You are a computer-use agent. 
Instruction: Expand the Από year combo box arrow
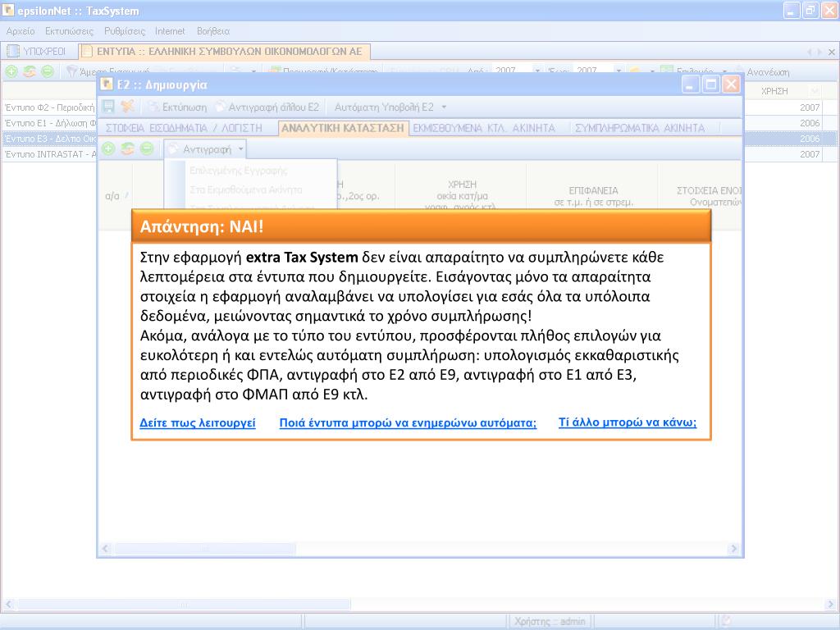point(537,71)
